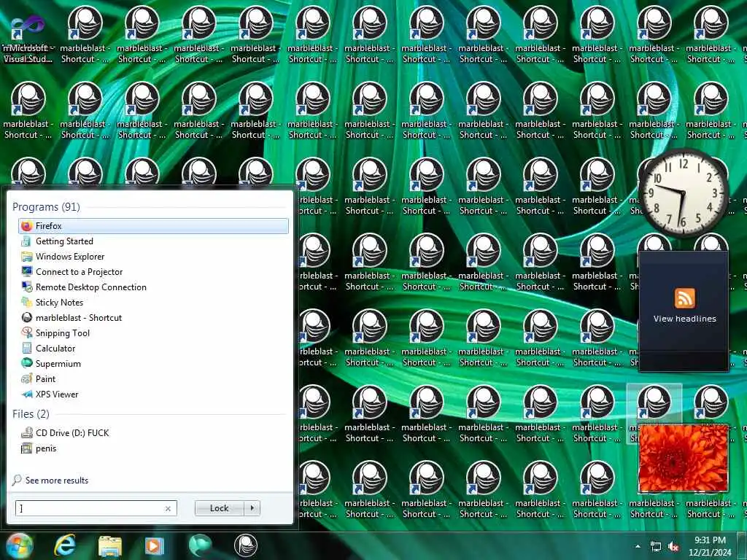This screenshot has width=747, height=560.
Task: Launch Sticky Notes
Action: (x=153, y=303)
